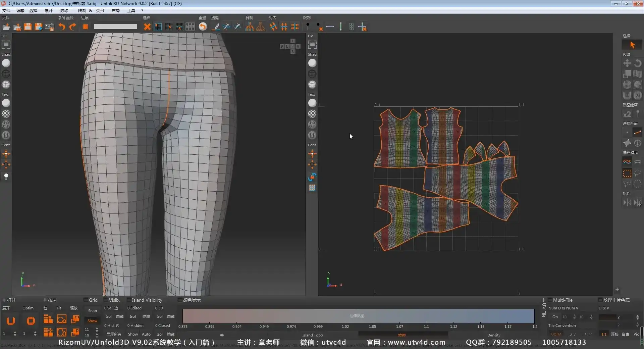Click the stretch color gradient bar
Viewport: 644px width, 349px height.
tap(358, 316)
